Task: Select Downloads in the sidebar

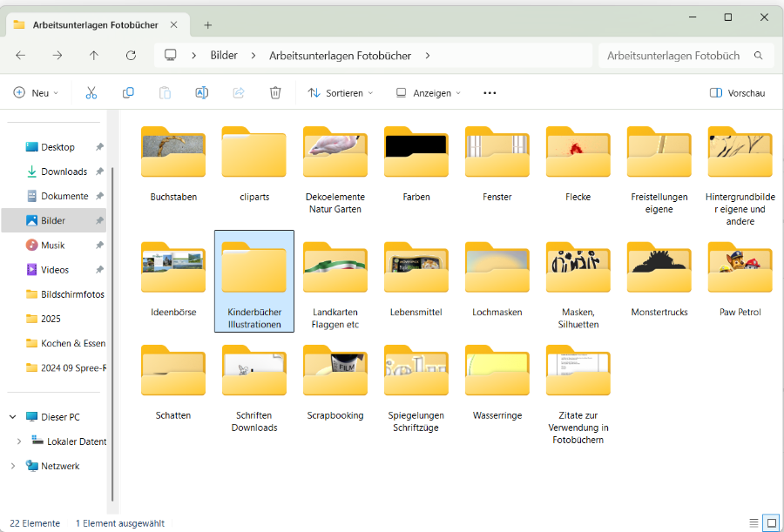Action: [x=64, y=172]
